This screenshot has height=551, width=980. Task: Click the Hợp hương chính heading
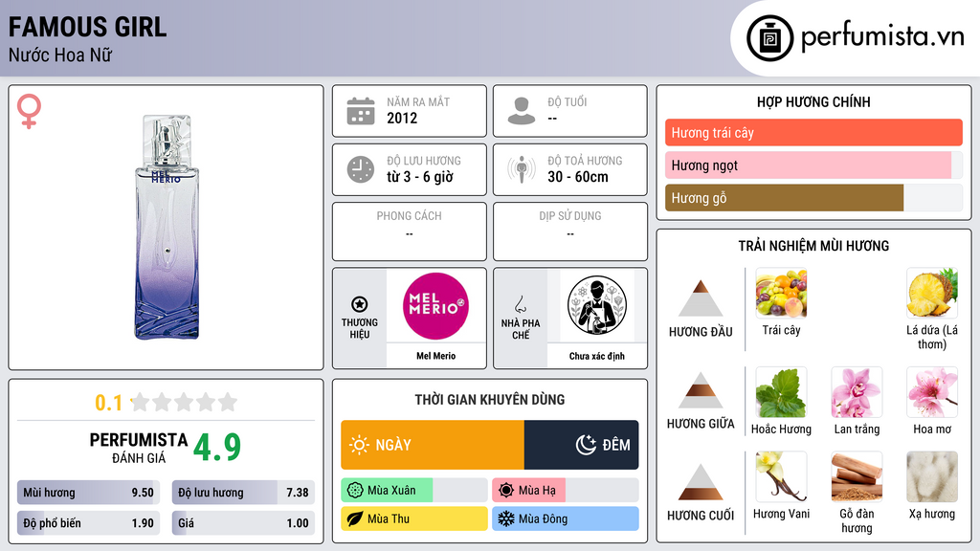(x=813, y=101)
